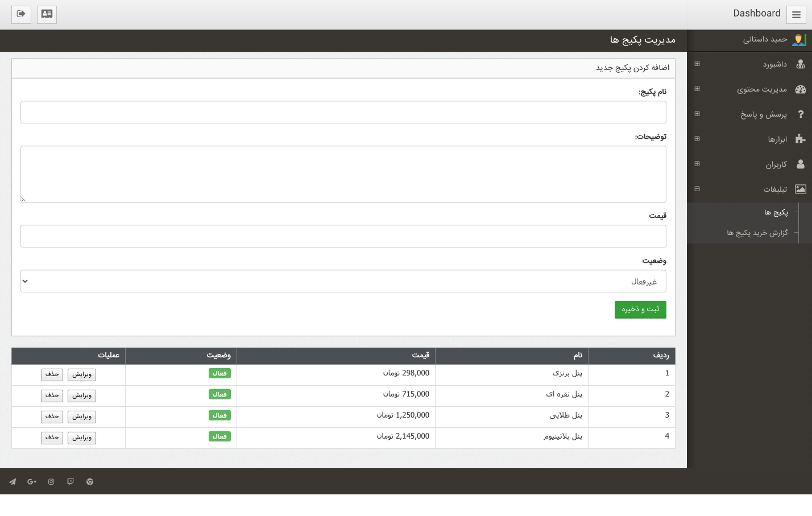Collapse the تبلیغات sidebar section
Image resolution: width=812 pixels, height=516 pixels.
pyautogui.click(x=697, y=189)
